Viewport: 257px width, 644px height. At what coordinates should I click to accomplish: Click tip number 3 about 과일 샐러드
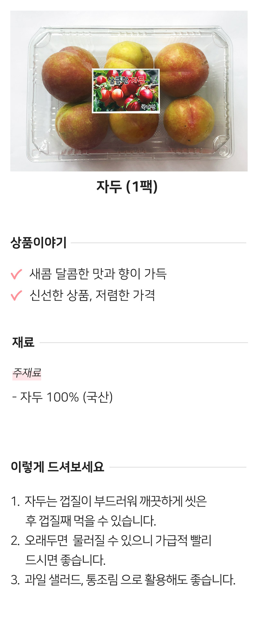(123, 580)
